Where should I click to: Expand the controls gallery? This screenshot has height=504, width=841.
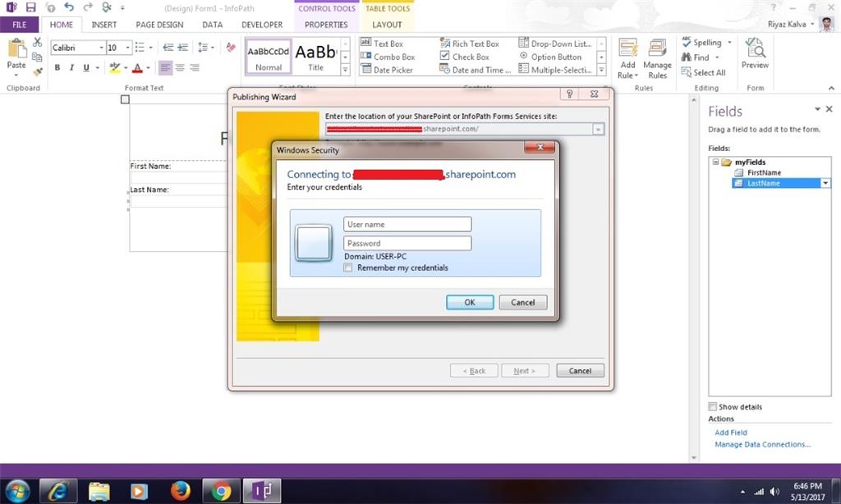[x=601, y=70]
